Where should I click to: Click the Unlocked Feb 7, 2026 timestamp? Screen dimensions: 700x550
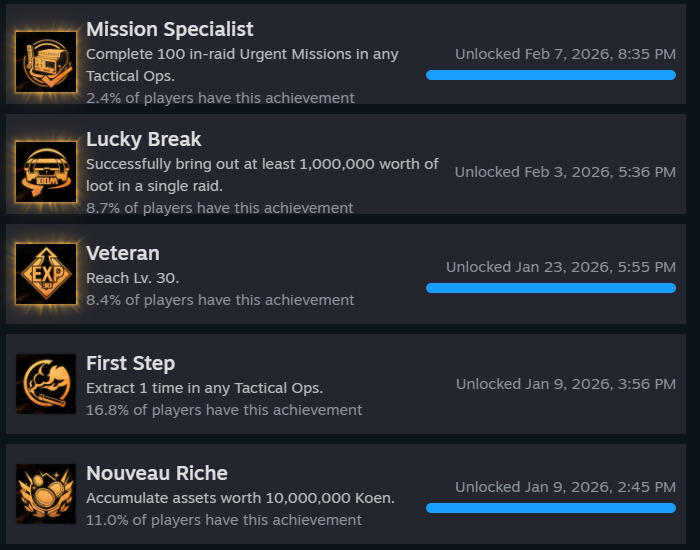[x=565, y=53]
